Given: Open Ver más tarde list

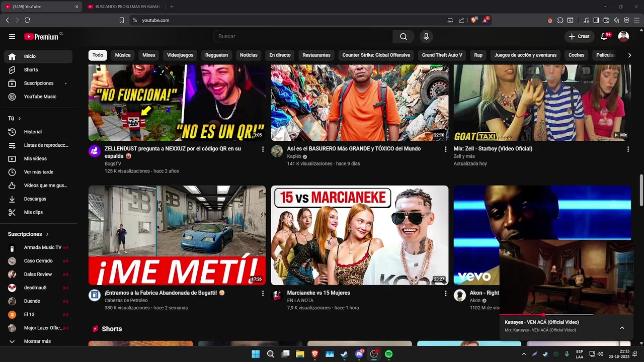Looking at the screenshot, I should click(x=38, y=172).
